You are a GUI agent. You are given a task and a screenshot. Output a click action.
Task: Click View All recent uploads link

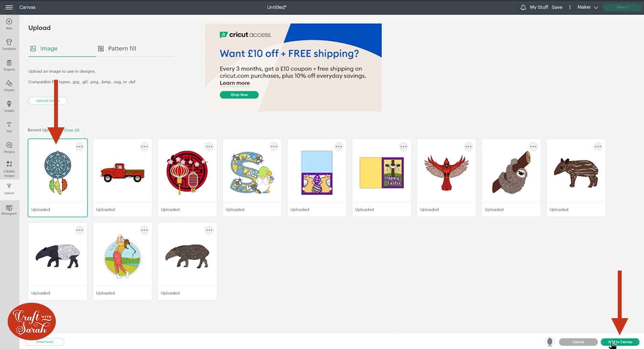72,130
